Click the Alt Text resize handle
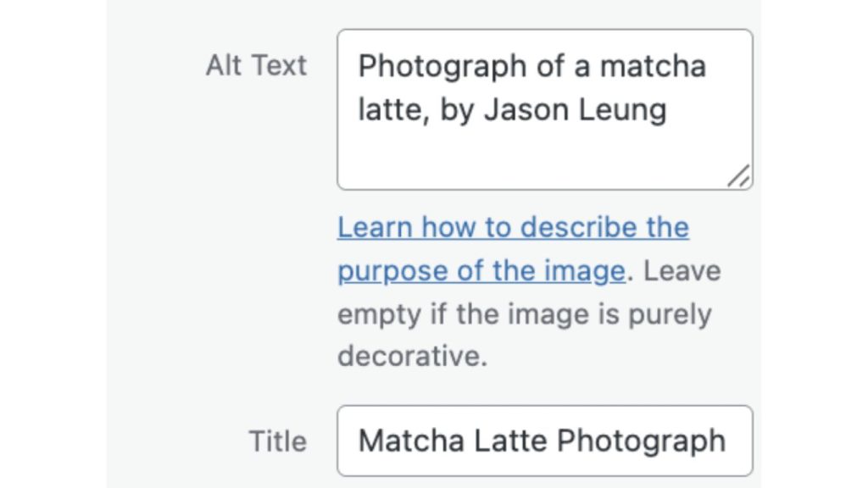 (x=739, y=176)
